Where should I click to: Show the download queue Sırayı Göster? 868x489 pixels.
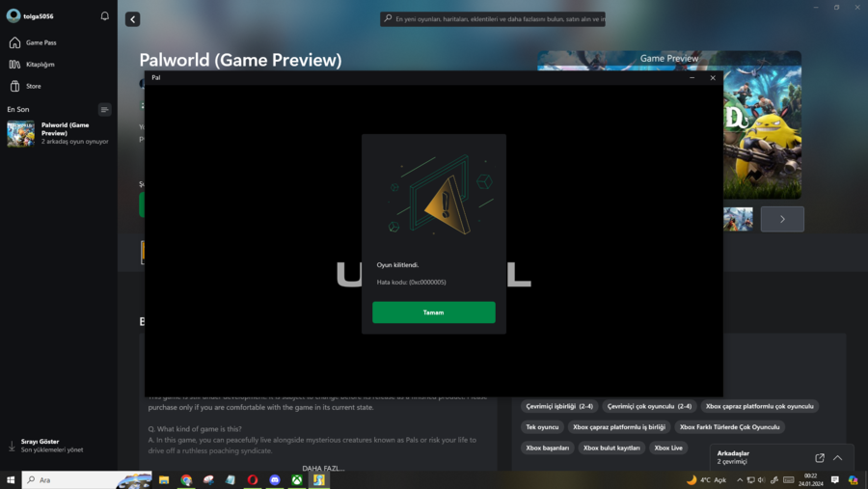(46, 446)
